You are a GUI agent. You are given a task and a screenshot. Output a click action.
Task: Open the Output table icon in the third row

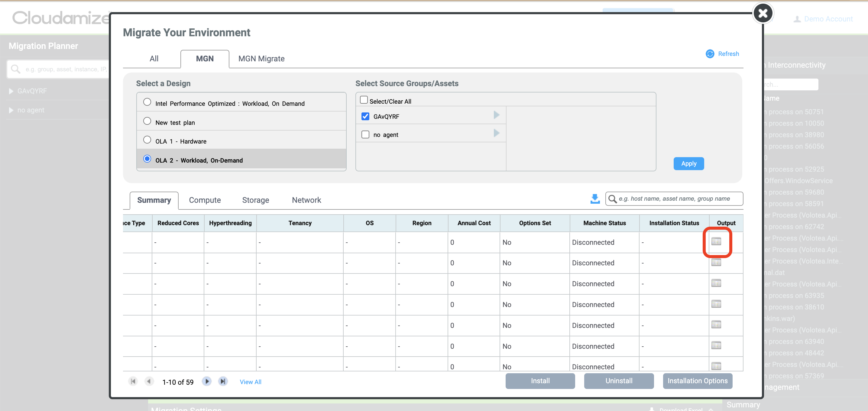(716, 283)
